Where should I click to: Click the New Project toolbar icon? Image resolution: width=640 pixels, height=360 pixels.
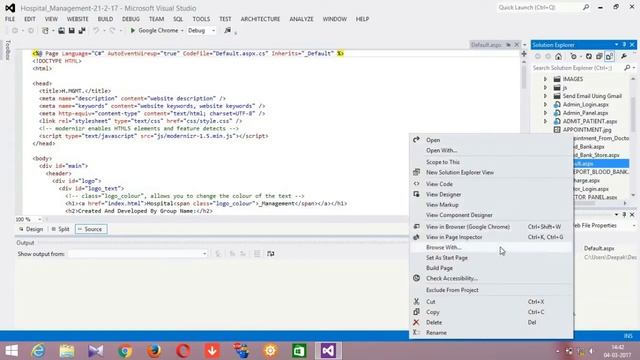[45, 31]
